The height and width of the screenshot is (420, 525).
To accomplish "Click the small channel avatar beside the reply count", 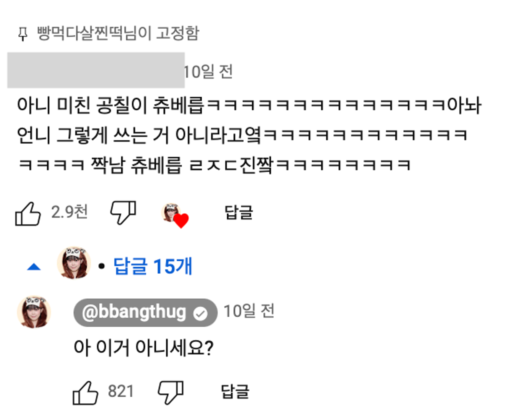I will [x=74, y=264].
